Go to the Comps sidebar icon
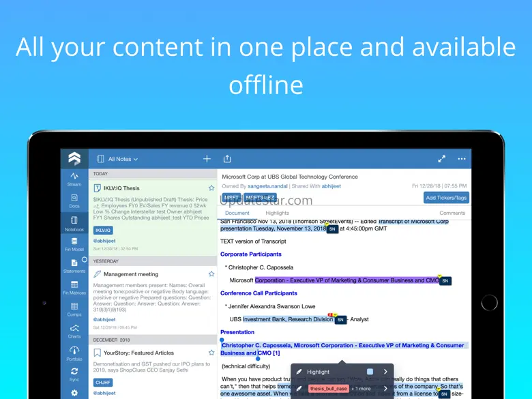The width and height of the screenshot is (532, 399). (74, 310)
